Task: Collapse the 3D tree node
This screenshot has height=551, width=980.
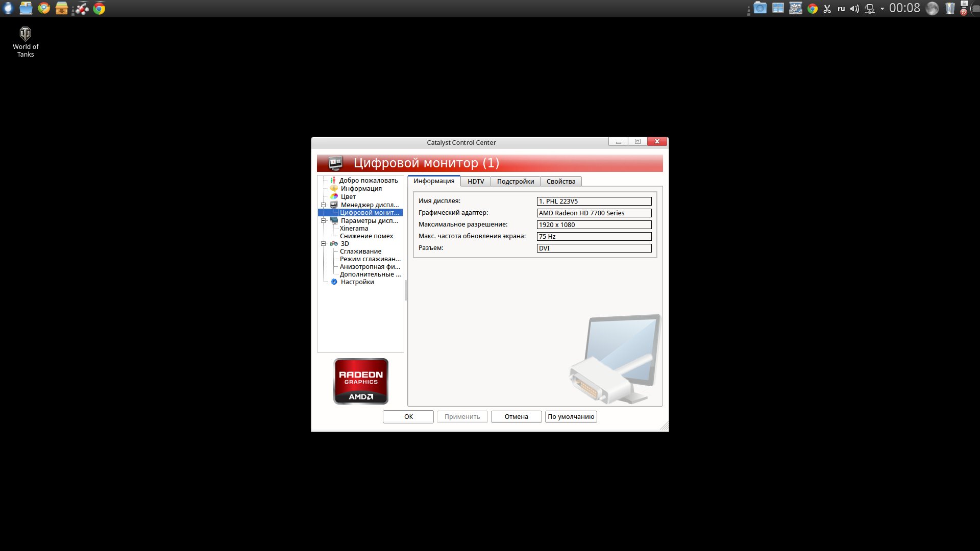Action: click(323, 243)
